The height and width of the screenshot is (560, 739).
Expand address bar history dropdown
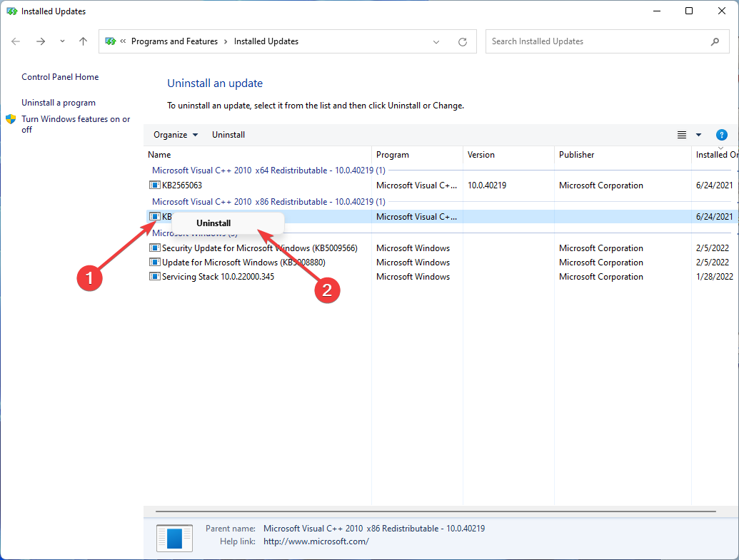(436, 42)
